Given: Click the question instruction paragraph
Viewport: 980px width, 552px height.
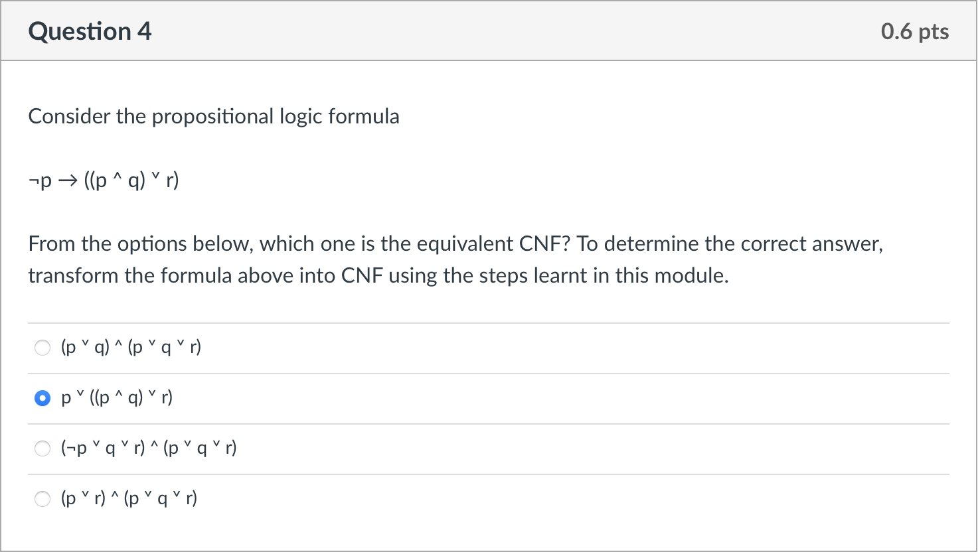Looking at the screenshot, I should [455, 259].
